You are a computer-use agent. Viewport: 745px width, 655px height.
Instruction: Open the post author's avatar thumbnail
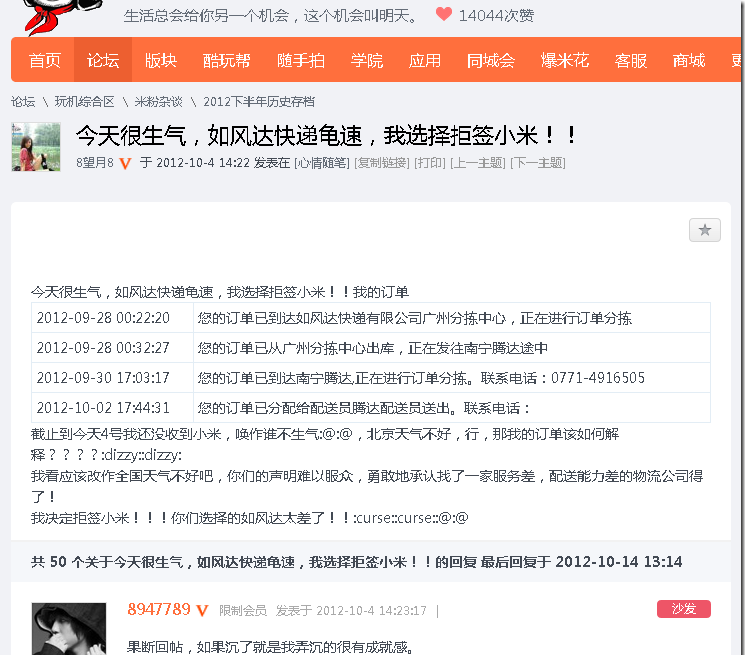[x=36, y=147]
